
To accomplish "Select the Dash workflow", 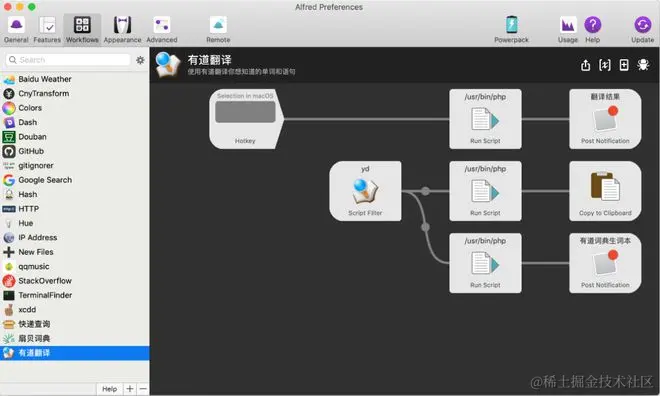I will coord(75,122).
